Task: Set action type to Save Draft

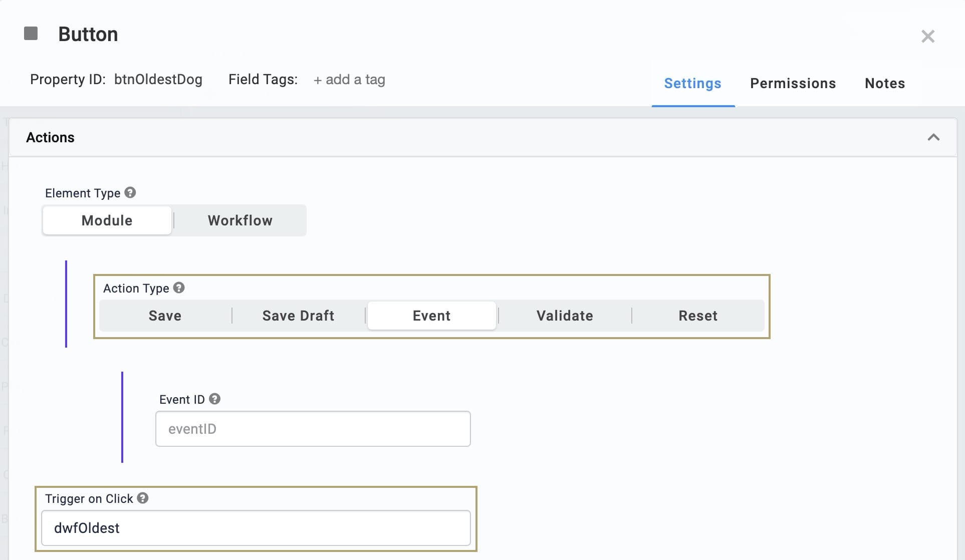Action: [x=299, y=316]
